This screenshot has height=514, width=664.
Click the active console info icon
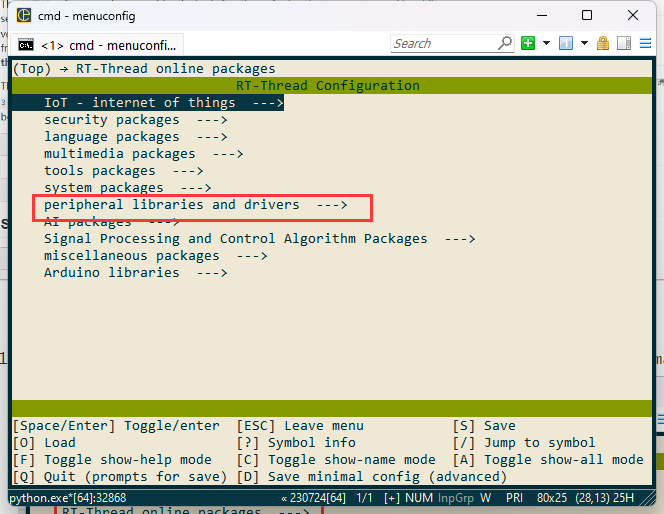coord(566,43)
